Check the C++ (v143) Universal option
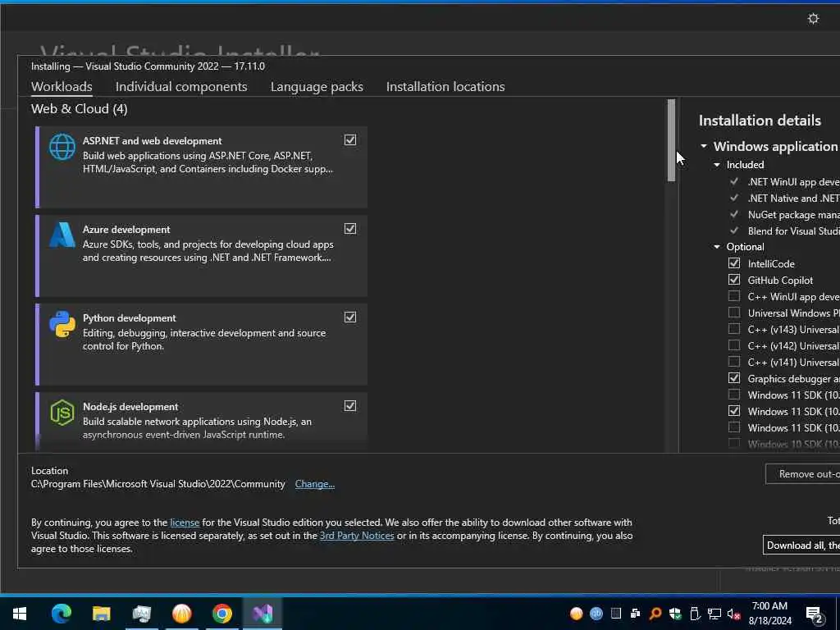Viewport: 840px width, 630px height. (734, 329)
